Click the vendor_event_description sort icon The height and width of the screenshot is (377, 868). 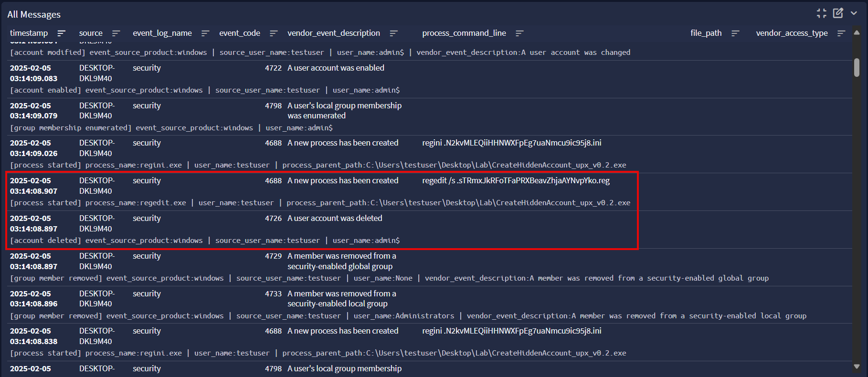393,33
